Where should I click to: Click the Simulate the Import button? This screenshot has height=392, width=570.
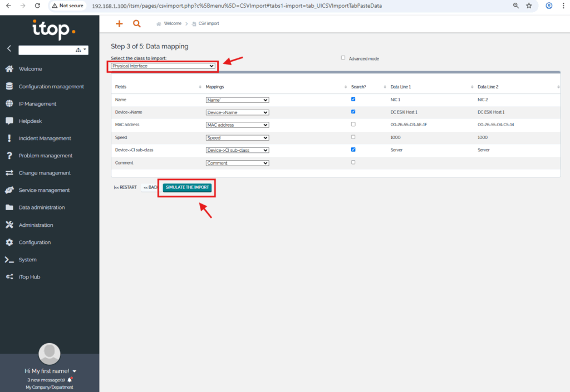tap(187, 187)
